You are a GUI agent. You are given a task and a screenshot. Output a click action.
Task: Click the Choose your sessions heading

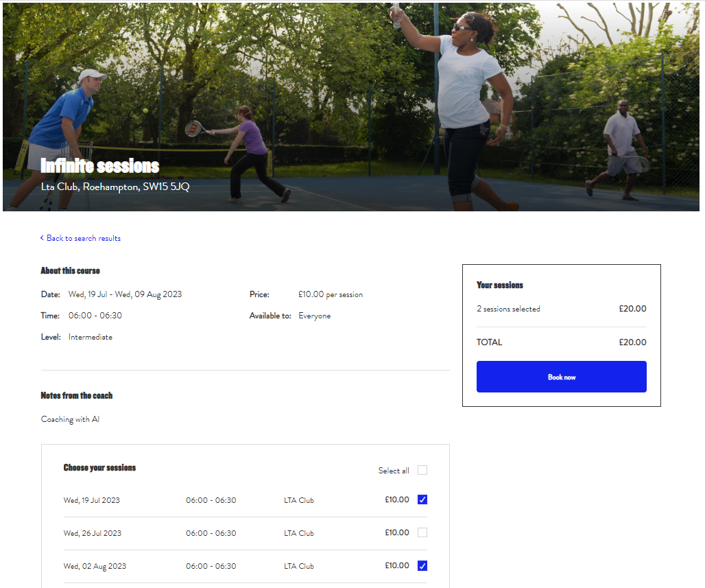(x=99, y=468)
